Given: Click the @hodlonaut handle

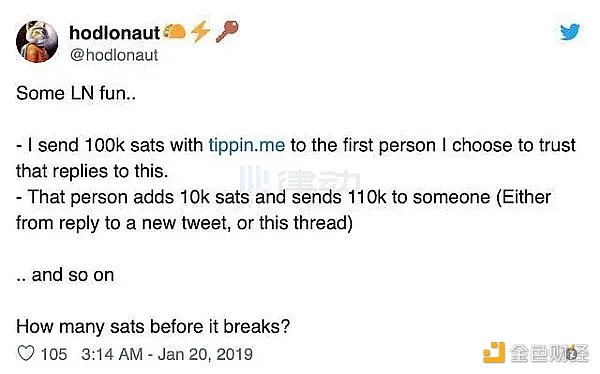Looking at the screenshot, I should click(114, 55).
